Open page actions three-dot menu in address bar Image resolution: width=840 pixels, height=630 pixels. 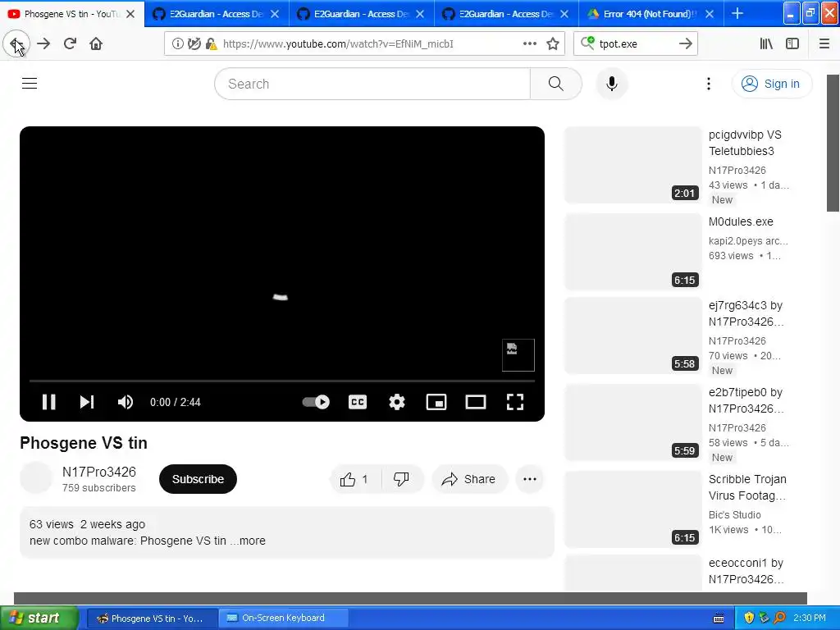click(530, 44)
